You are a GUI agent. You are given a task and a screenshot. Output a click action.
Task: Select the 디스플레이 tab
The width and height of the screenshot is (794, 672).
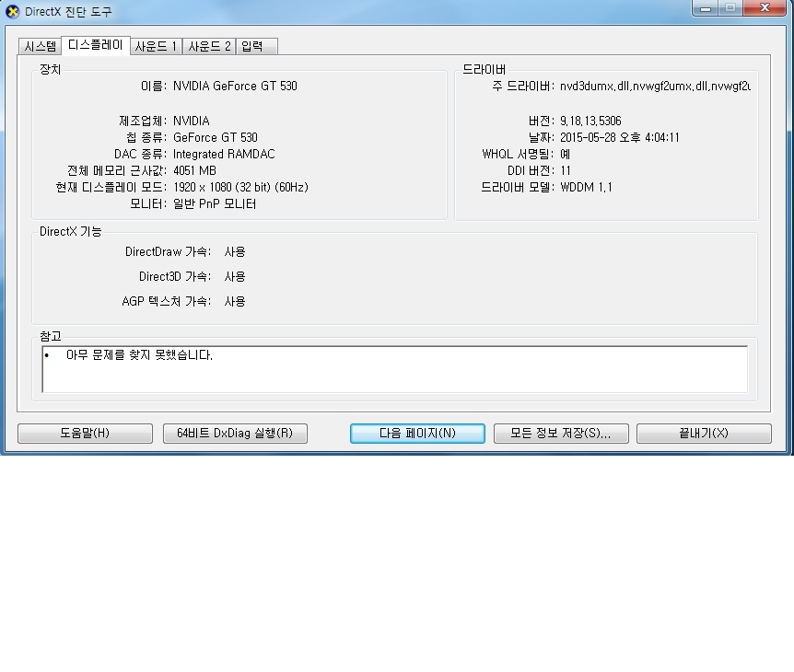click(x=95, y=45)
